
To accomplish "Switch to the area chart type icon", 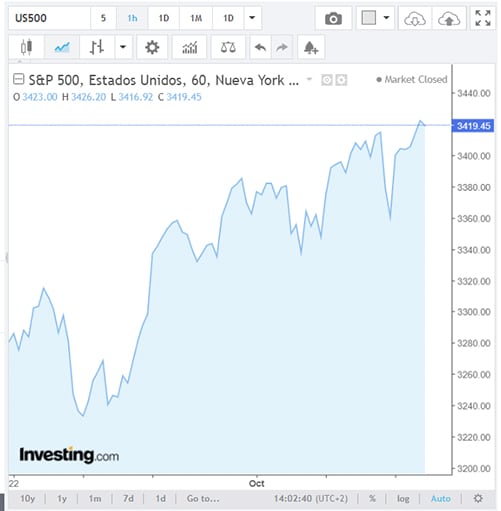I will pos(62,47).
